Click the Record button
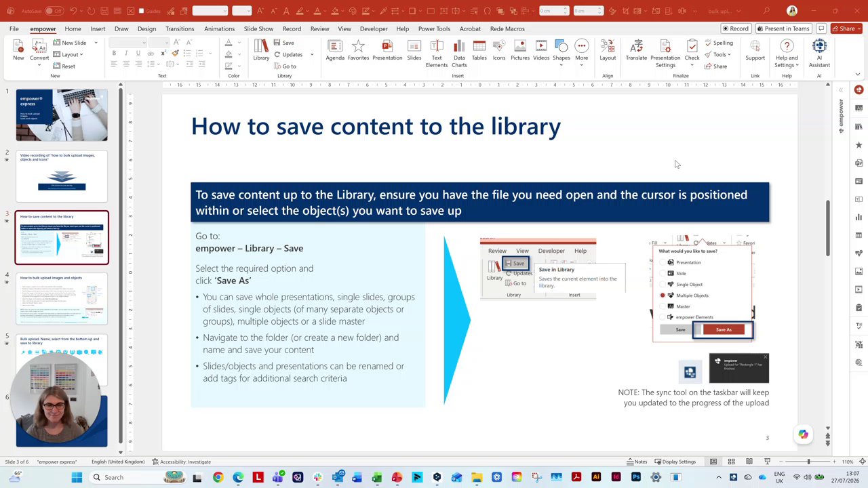The width and height of the screenshot is (868, 488). point(736,28)
